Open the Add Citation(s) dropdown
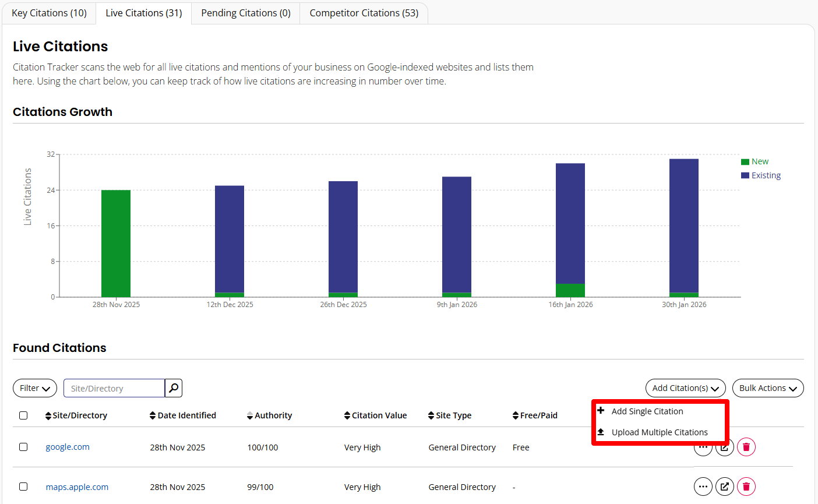The width and height of the screenshot is (818, 504). pyautogui.click(x=685, y=388)
